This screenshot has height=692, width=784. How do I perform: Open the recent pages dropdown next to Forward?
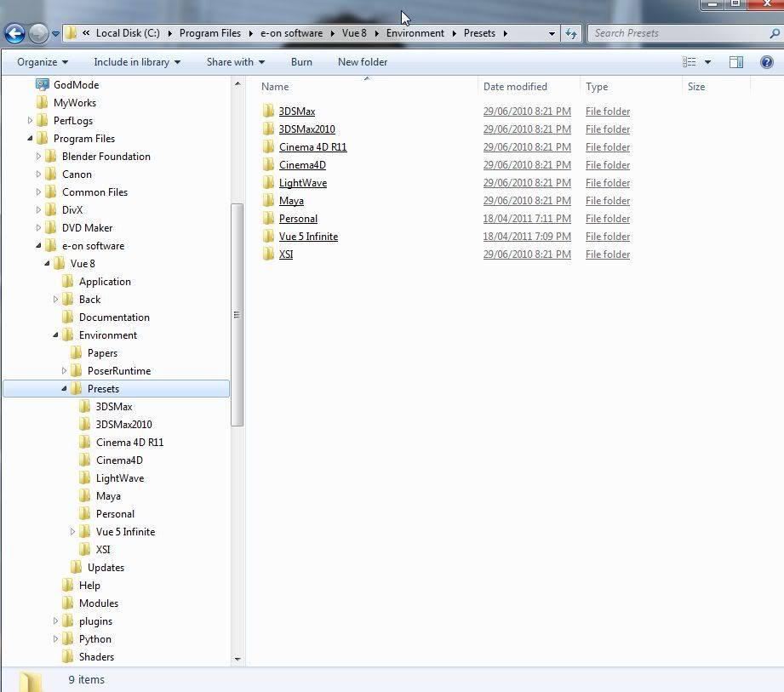[55, 34]
